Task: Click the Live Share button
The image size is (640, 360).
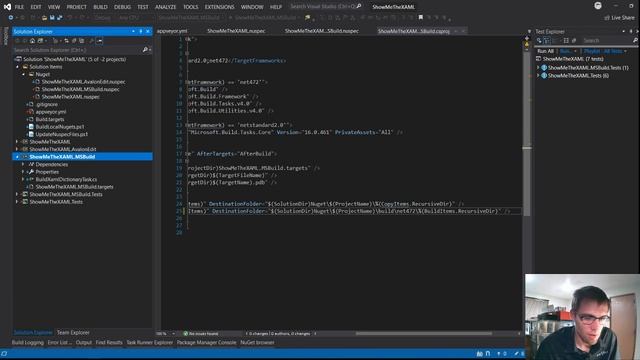Action: pos(619,18)
